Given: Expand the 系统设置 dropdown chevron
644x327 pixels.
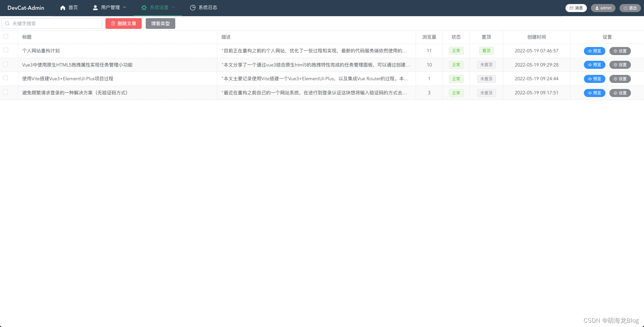Looking at the screenshot, I should tap(173, 7).
